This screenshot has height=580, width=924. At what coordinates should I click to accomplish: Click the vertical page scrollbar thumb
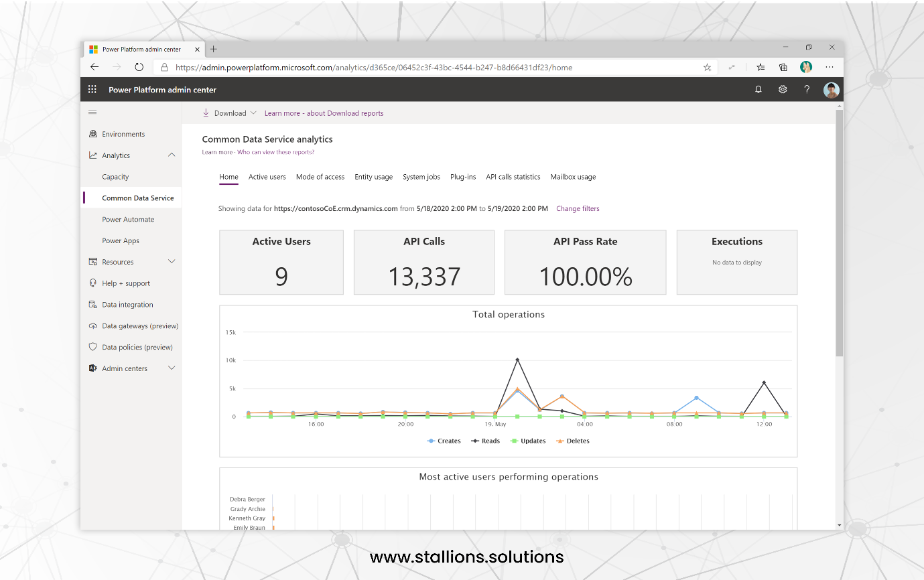(x=840, y=232)
